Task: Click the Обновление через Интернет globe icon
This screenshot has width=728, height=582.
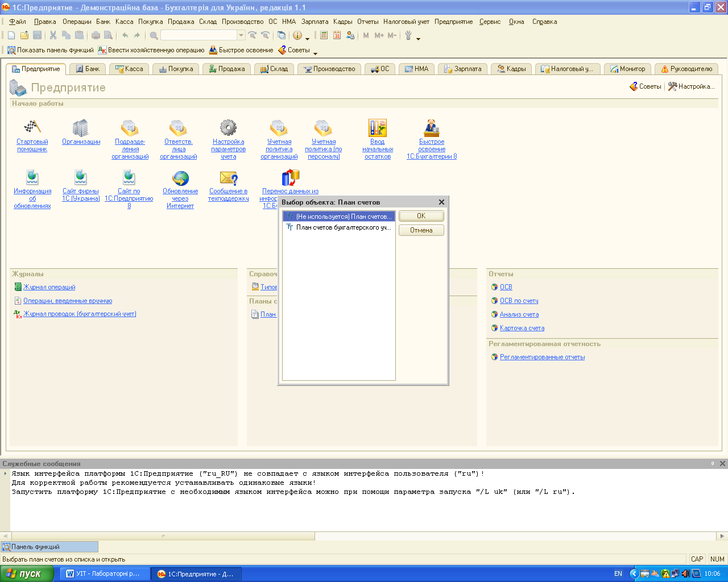Action: pos(180,178)
